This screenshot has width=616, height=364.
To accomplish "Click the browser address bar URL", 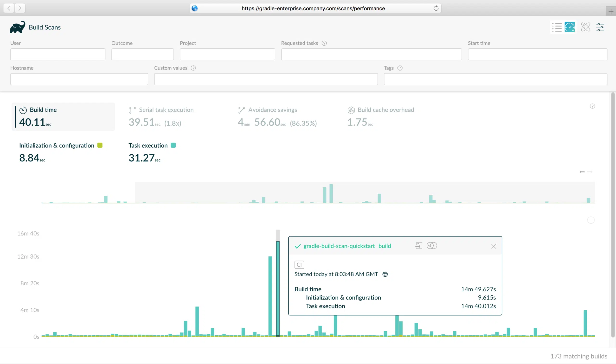I will click(313, 8).
